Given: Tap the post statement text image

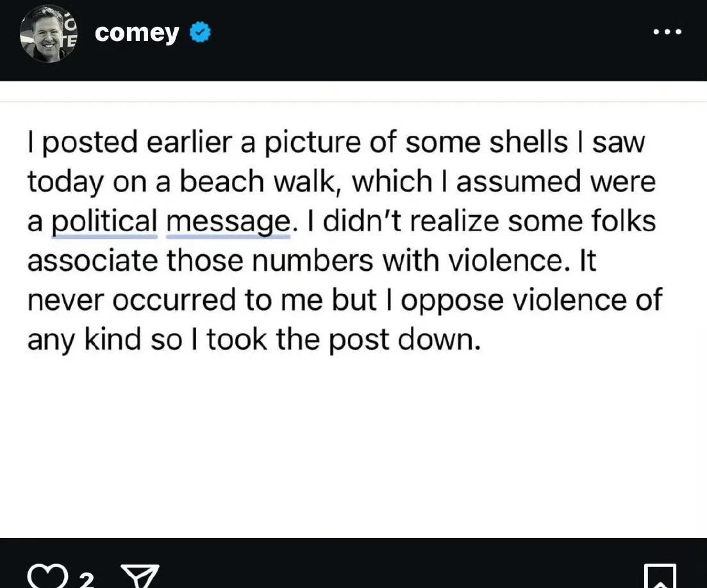Looking at the screenshot, I should 354,310.
